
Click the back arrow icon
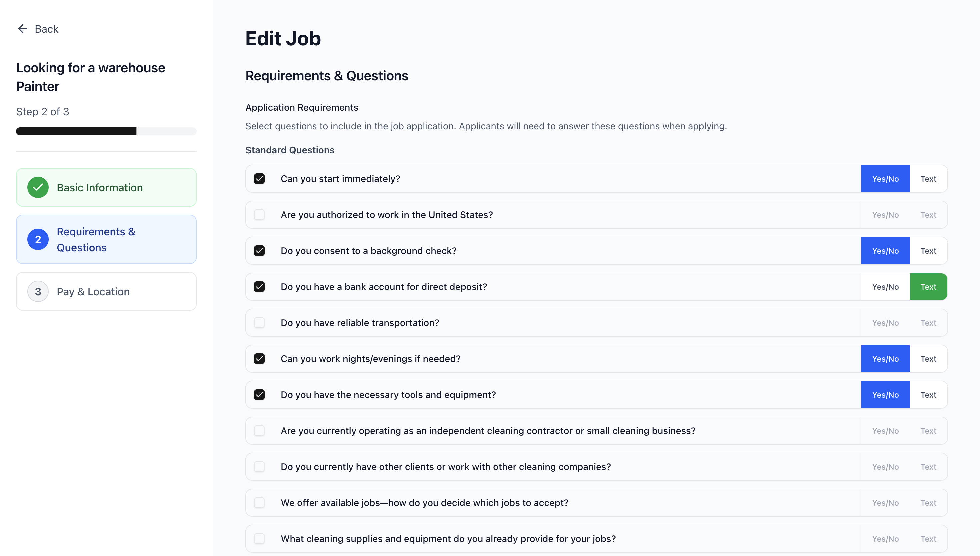(x=22, y=29)
